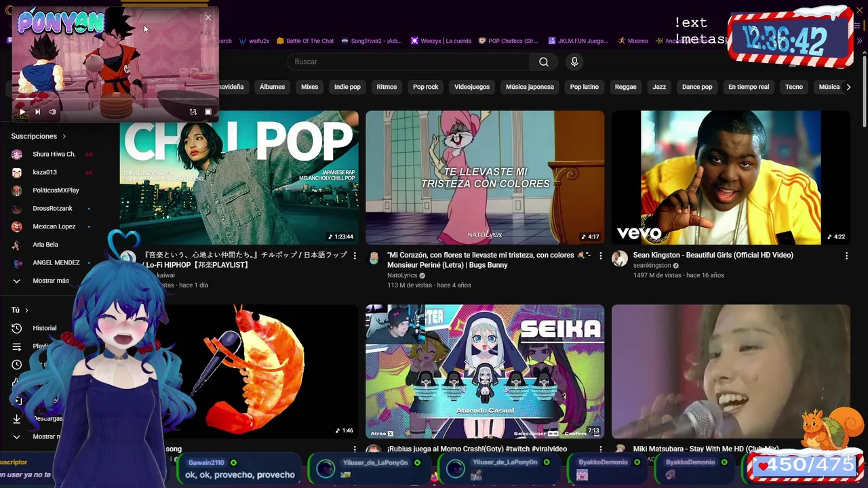868x488 pixels.
Task: Select the Indie pop filter chip
Action: pyautogui.click(x=347, y=87)
